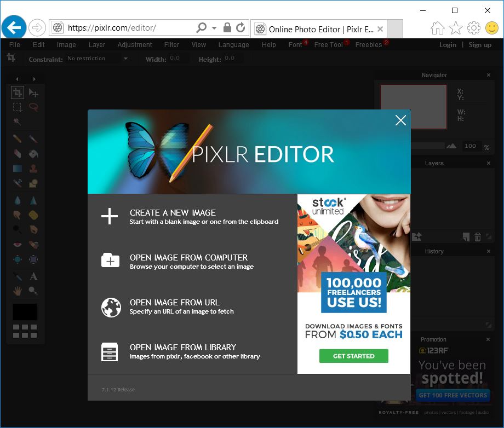The width and height of the screenshot is (504, 428).
Task: Close the Navigator panel
Action: [x=489, y=75]
